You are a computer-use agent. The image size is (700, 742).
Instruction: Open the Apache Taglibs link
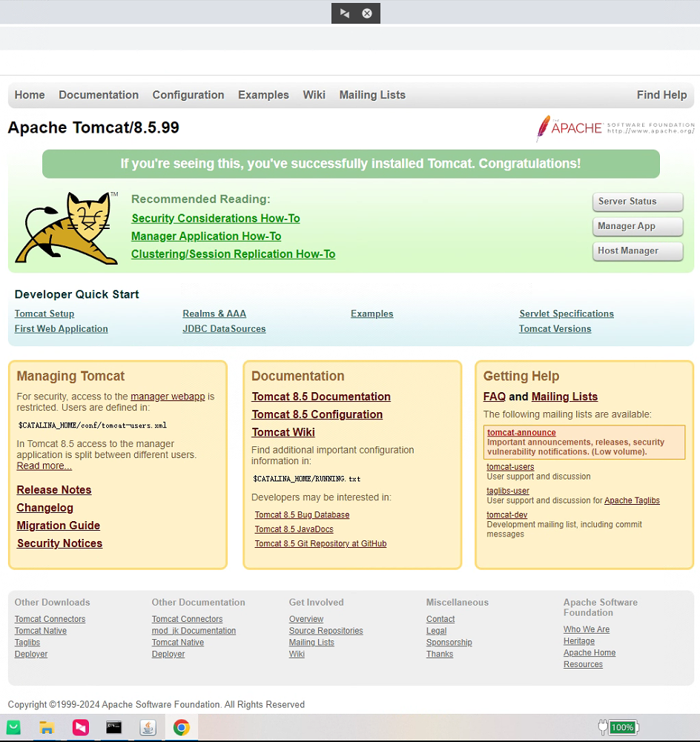(x=632, y=500)
